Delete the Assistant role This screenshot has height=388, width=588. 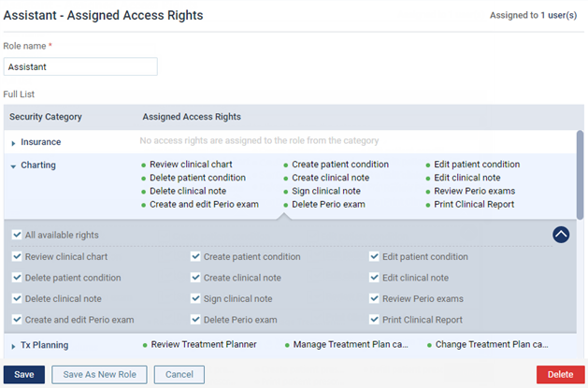[x=560, y=375]
